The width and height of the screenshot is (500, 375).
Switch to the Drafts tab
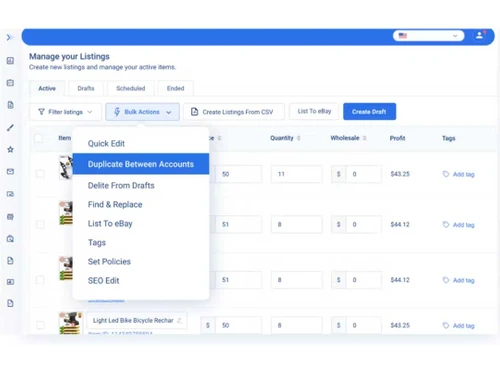(x=86, y=88)
